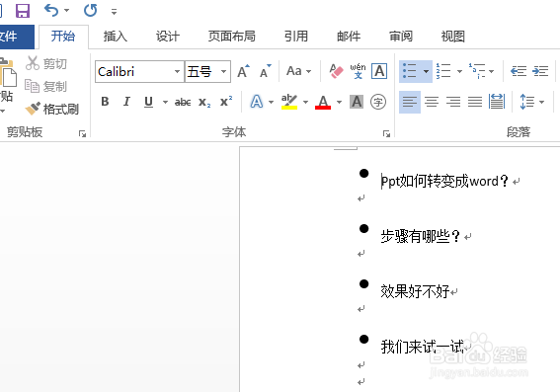Click the Multilevel List icon
Screen dimensions: 560x392
(x=477, y=71)
